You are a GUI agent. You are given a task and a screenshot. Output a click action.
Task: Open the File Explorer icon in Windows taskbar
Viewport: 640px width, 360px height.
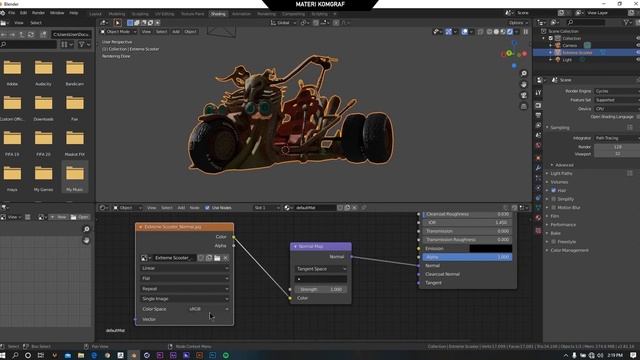coord(81,356)
